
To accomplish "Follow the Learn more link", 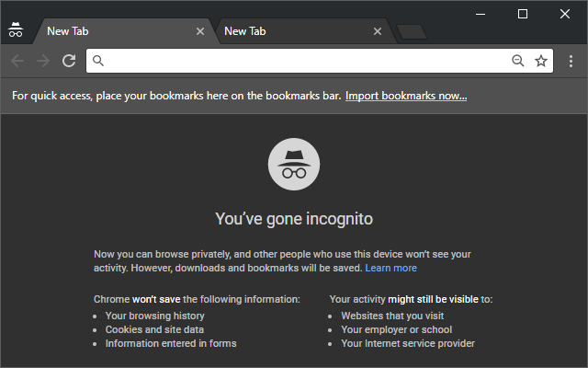I will 390,268.
